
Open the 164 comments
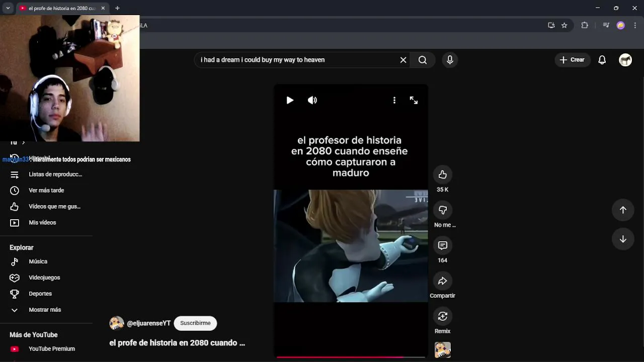[443, 245]
